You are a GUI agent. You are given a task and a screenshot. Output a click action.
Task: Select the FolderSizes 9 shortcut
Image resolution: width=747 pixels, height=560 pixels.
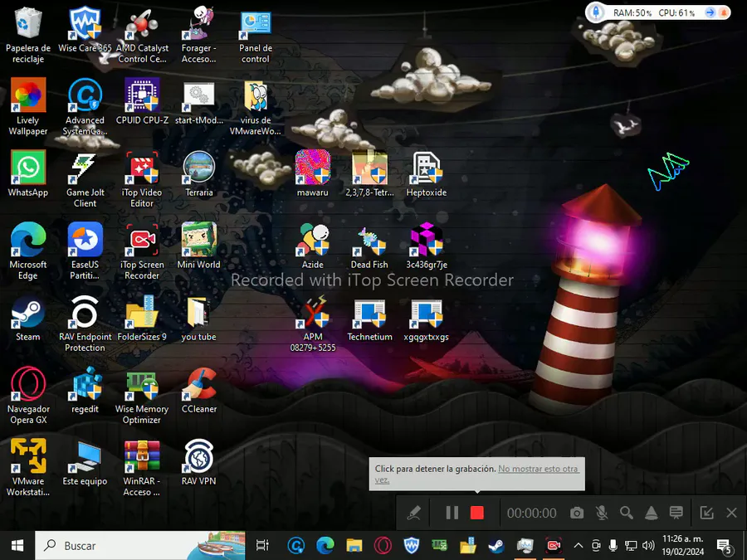point(142,318)
